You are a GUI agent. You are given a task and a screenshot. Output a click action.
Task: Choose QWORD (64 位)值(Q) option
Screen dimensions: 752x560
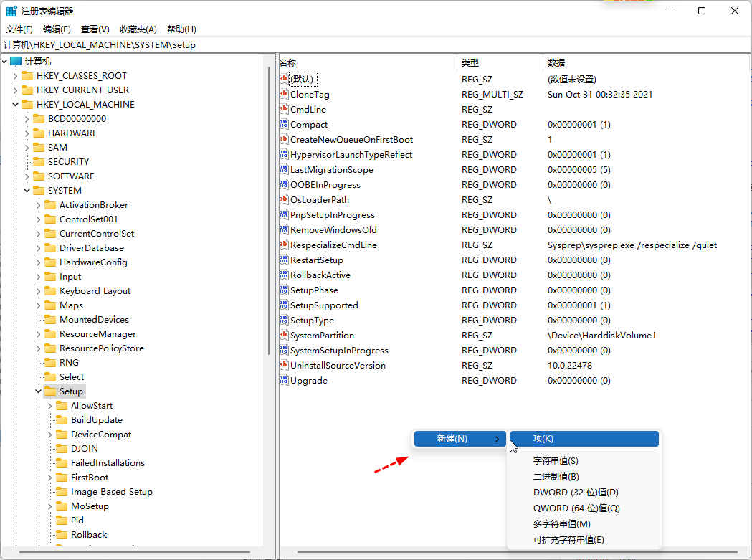[x=584, y=508]
